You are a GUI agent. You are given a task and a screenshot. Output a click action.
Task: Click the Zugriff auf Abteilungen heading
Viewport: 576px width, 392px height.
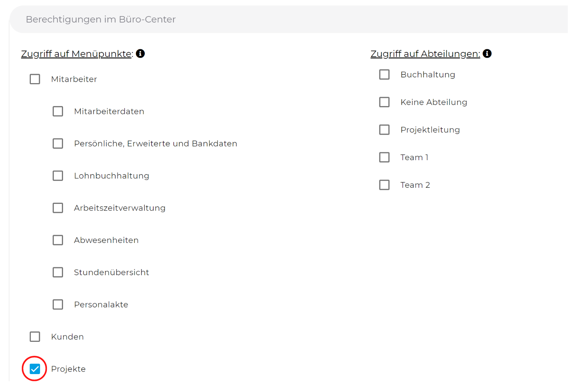(x=425, y=54)
